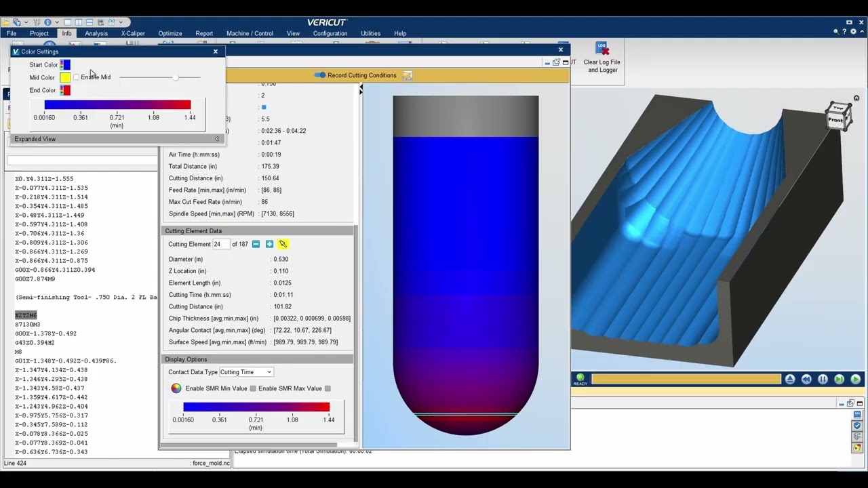
Task: Open the Report tab
Action: tap(204, 33)
